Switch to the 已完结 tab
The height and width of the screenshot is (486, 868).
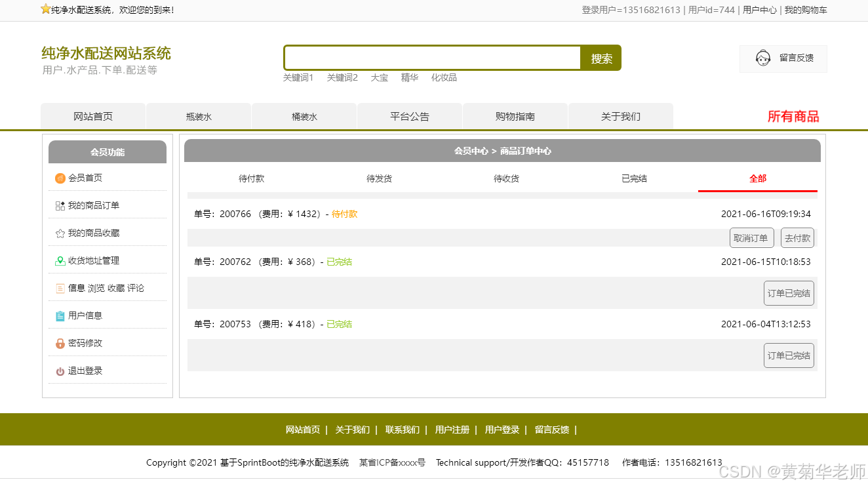(633, 178)
